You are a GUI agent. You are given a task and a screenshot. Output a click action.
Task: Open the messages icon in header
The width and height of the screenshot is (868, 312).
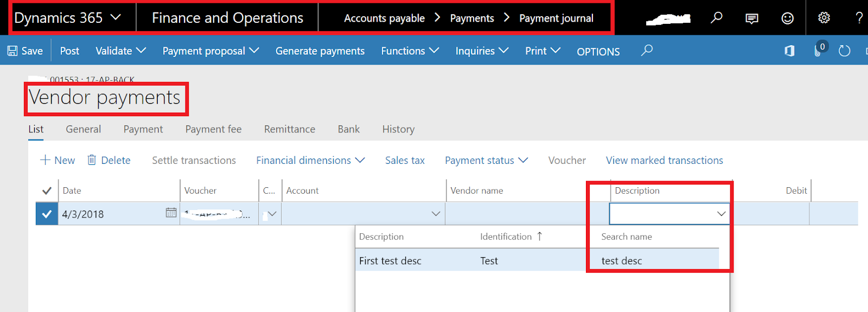click(x=752, y=18)
